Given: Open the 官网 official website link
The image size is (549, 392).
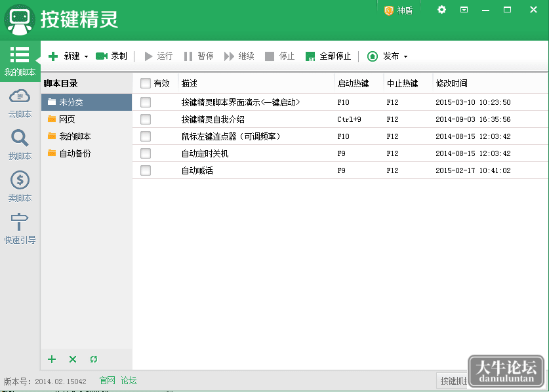Looking at the screenshot, I should (107, 380).
